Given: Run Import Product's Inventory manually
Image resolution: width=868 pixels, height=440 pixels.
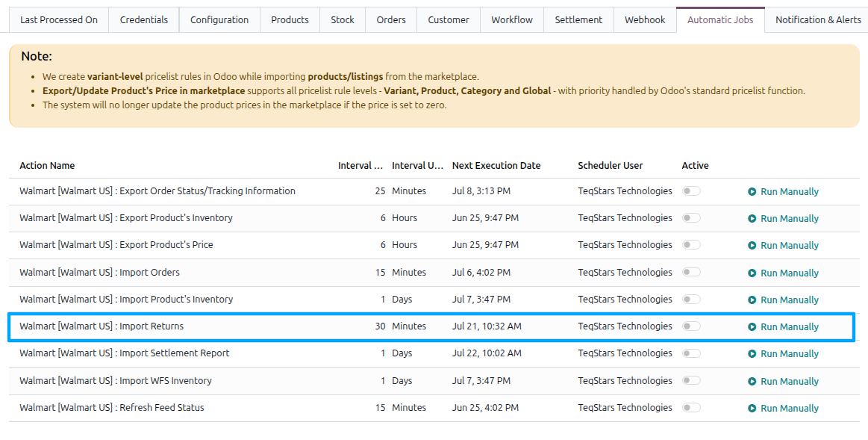Looking at the screenshot, I should 784,300.
